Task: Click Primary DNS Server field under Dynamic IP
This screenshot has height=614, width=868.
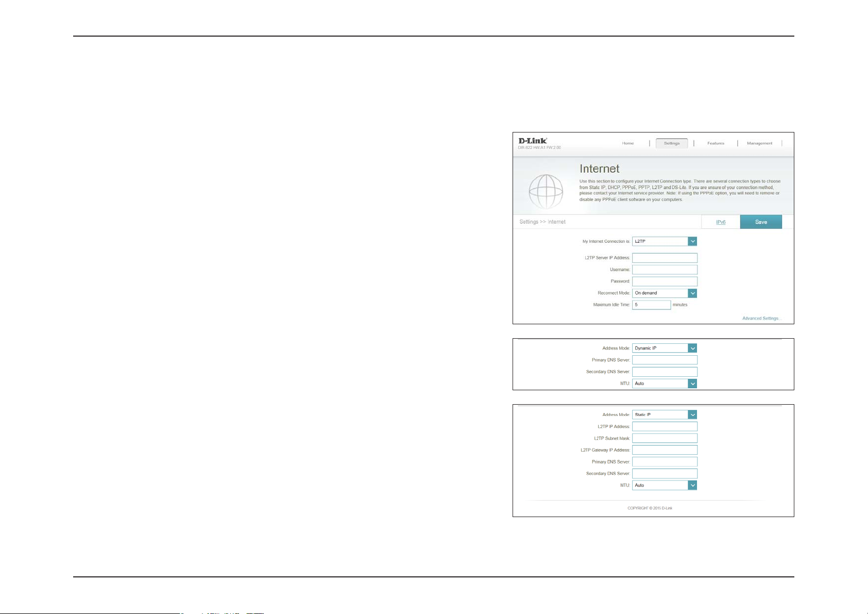Action: [665, 360]
